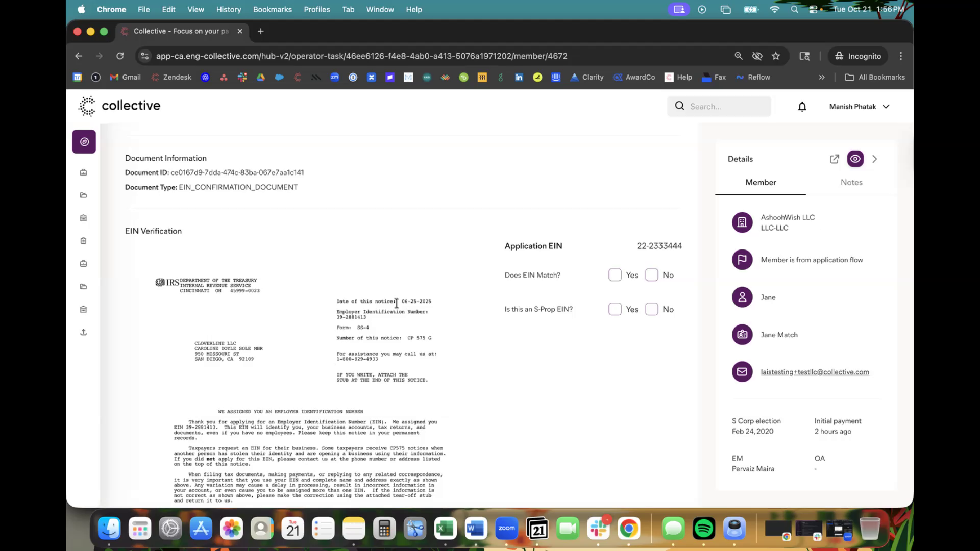Check No for Does EIN Match
This screenshot has height=551, width=980.
pos(652,275)
